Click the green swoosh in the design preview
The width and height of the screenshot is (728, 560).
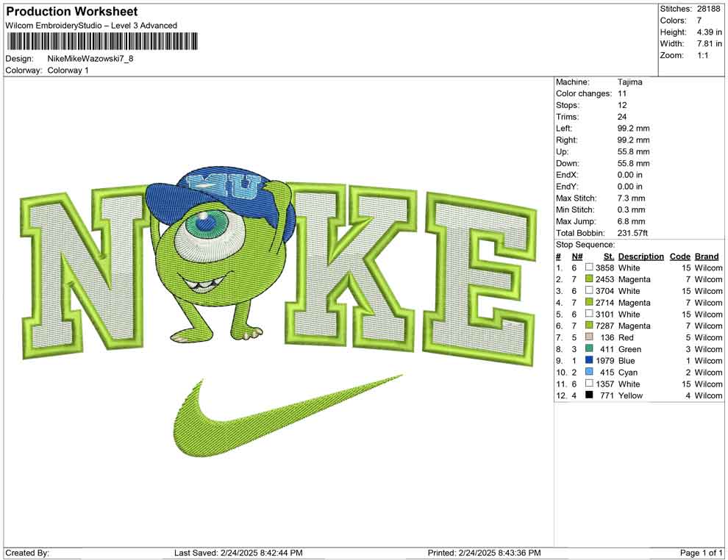point(288,415)
